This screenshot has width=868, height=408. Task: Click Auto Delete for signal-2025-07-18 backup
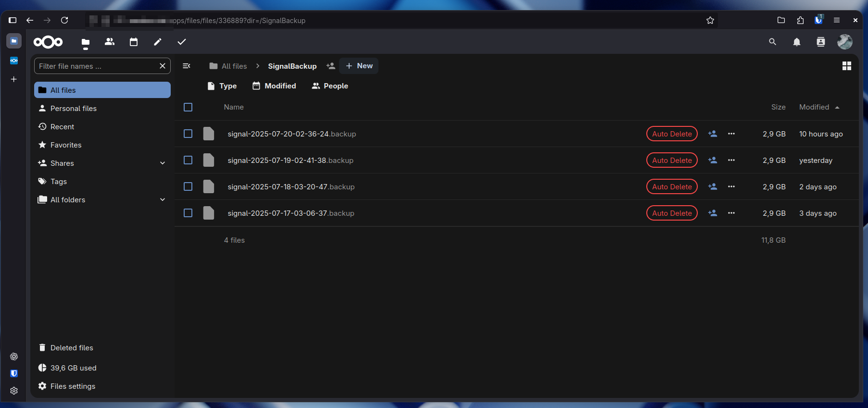[672, 186]
